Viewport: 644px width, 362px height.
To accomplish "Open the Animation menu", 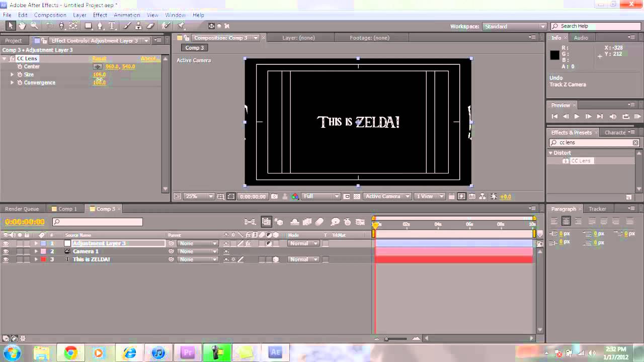I will [x=127, y=15].
